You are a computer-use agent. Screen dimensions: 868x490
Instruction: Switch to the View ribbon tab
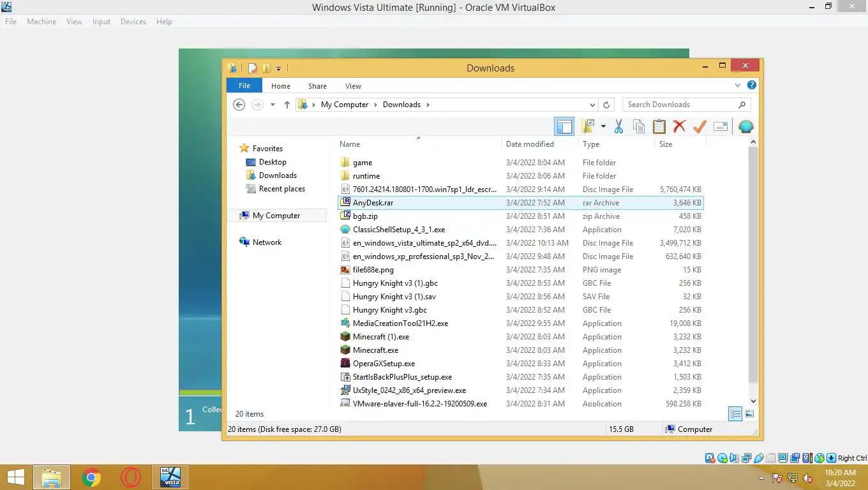(x=353, y=86)
